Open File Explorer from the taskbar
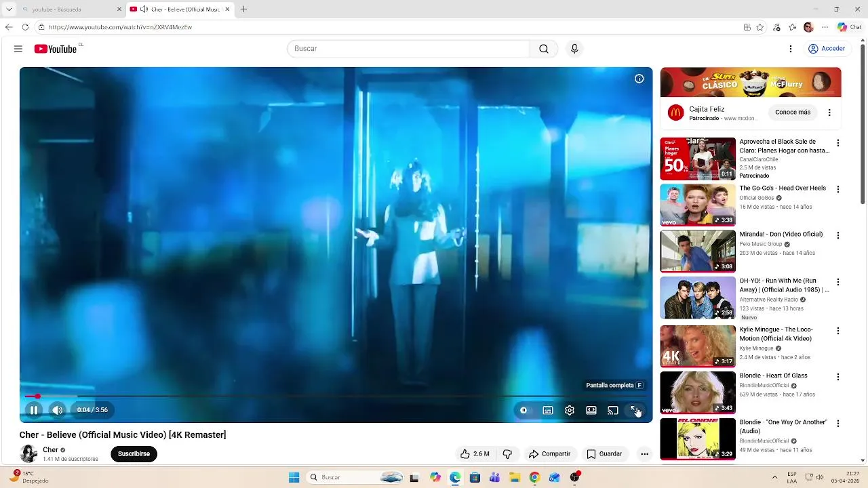Image resolution: width=868 pixels, height=488 pixels. click(515, 477)
